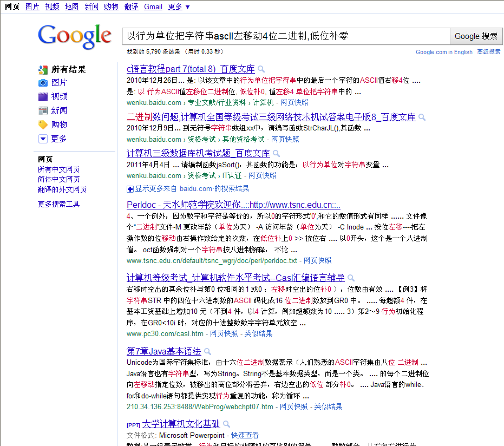
Task: Open result 二进制数问题 计算机全国等级考试
Action: coord(271,117)
